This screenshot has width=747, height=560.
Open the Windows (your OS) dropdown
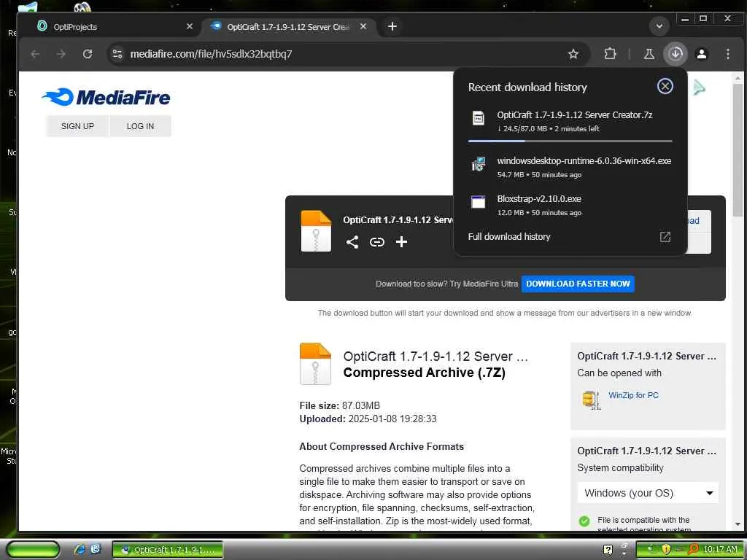coord(648,493)
